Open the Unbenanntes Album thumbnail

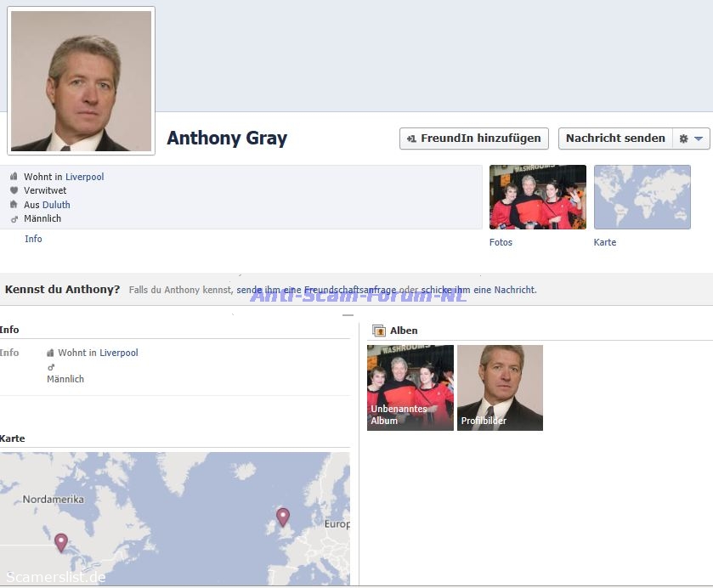(x=410, y=387)
